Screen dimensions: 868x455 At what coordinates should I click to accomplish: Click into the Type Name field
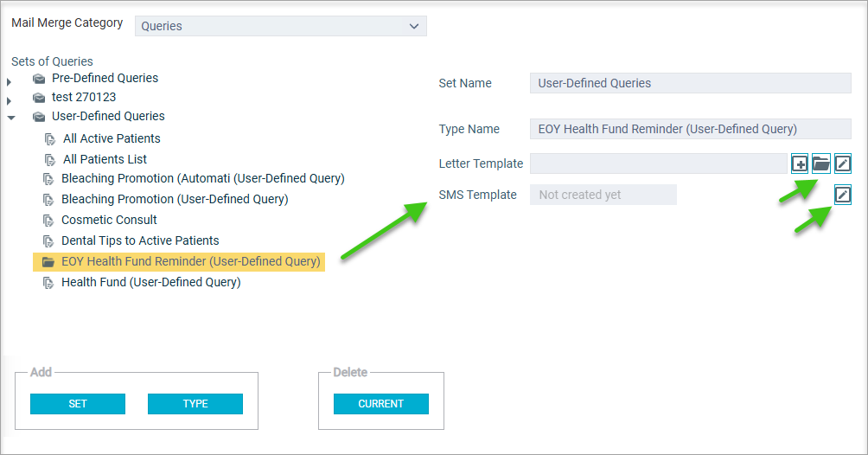click(690, 129)
